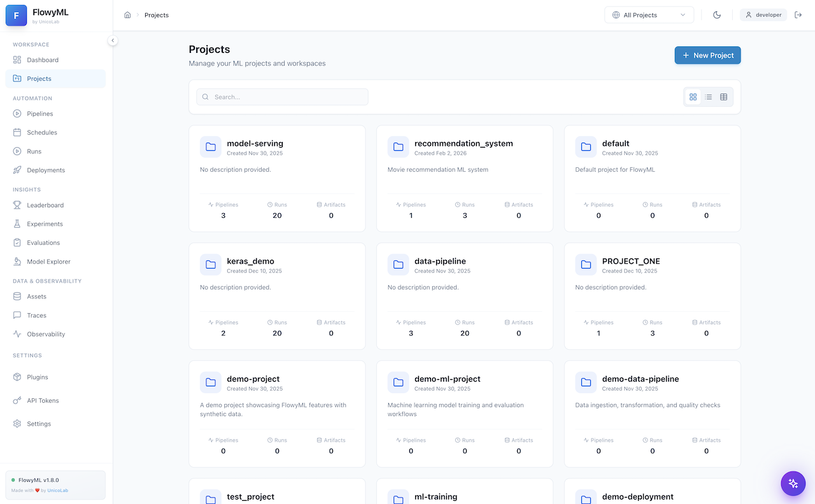Click inside the project search field

point(282,97)
